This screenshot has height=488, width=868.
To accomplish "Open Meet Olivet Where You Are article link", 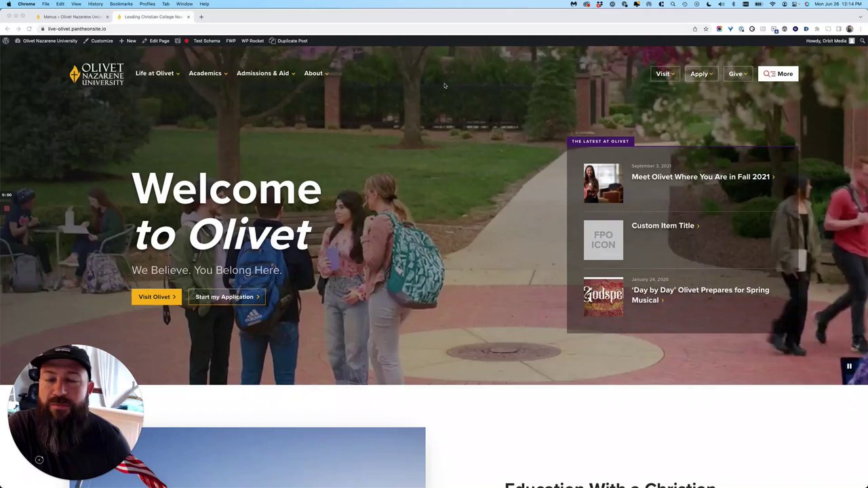I will tap(703, 177).
